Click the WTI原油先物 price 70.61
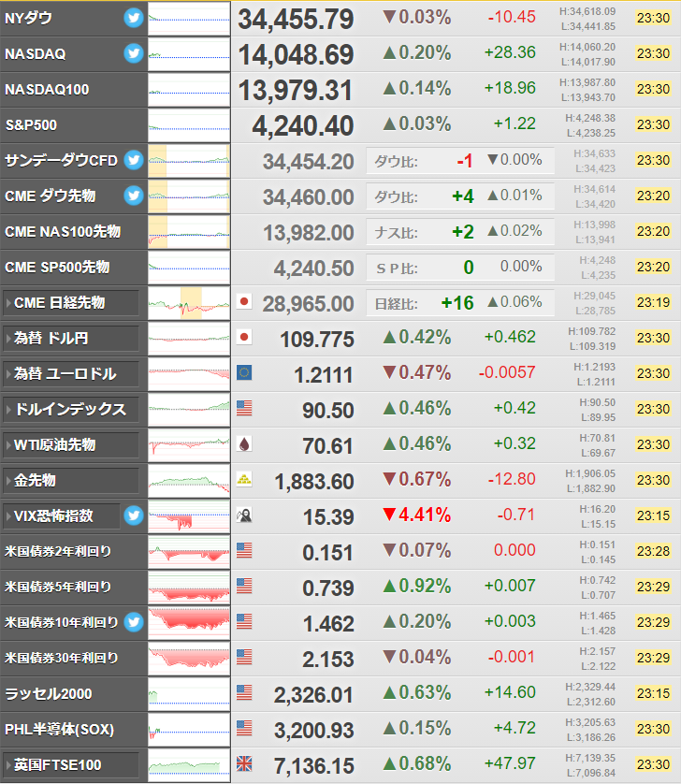The height and width of the screenshot is (784, 681). click(328, 446)
